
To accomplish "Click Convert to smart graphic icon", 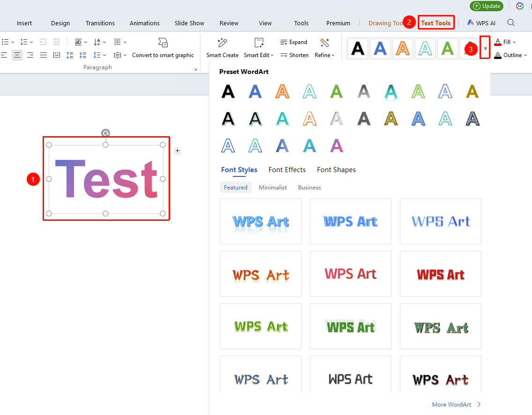I will point(163,43).
